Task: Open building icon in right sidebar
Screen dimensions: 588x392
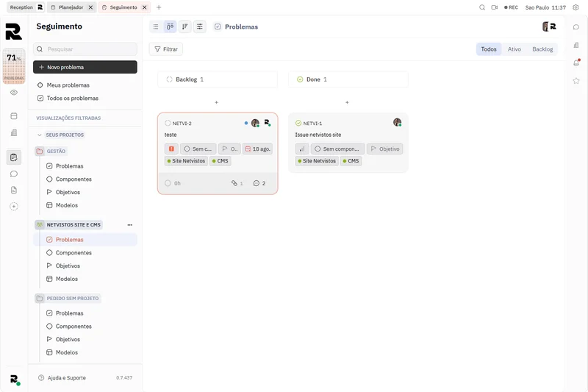Action: click(x=576, y=45)
